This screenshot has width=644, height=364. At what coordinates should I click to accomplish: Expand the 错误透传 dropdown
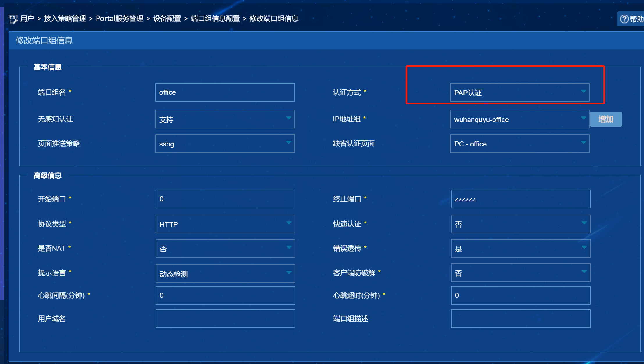pos(520,248)
